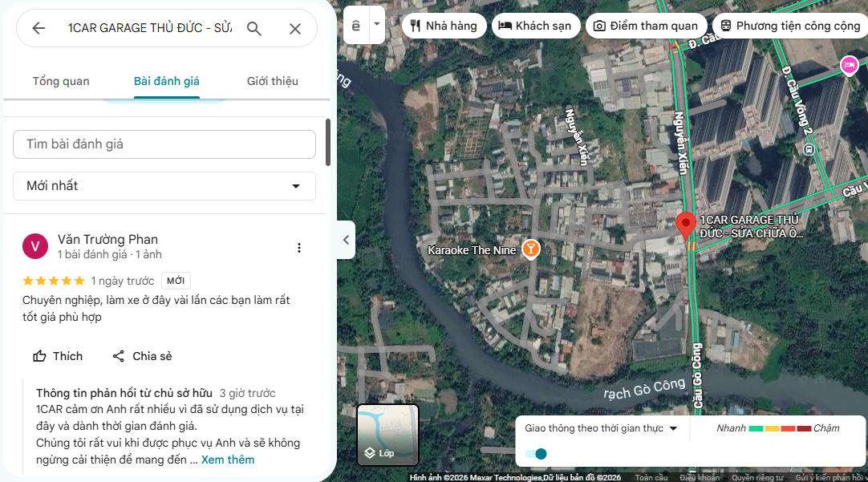868x482 pixels.
Task: Open the reviewer name Văn Trường Phan
Action: [x=108, y=240]
